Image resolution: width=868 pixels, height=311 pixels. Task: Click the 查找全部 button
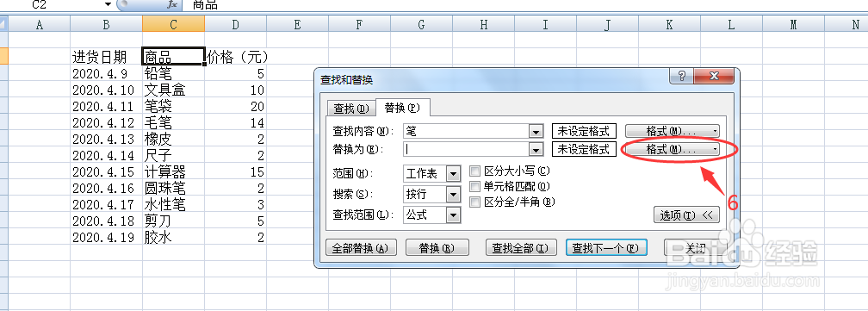[x=520, y=248]
